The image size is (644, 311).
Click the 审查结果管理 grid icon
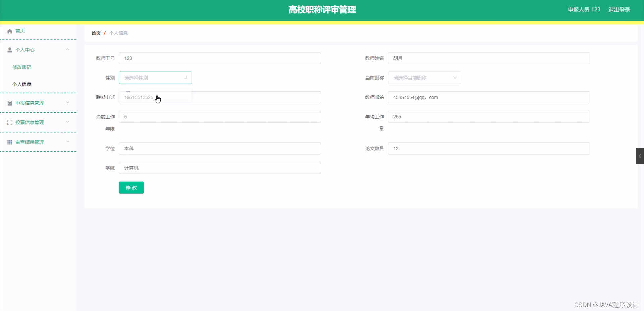(x=9, y=142)
